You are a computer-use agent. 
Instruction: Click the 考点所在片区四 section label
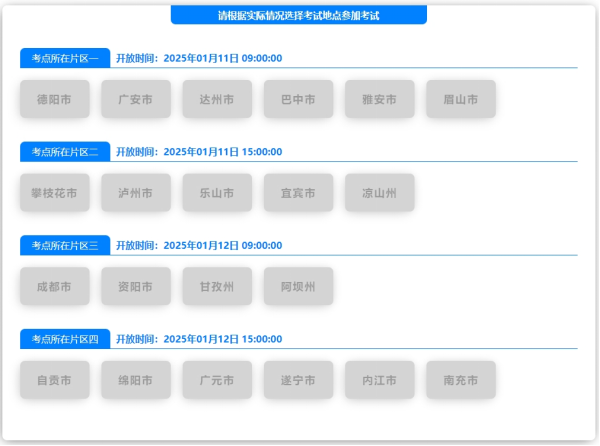point(65,339)
